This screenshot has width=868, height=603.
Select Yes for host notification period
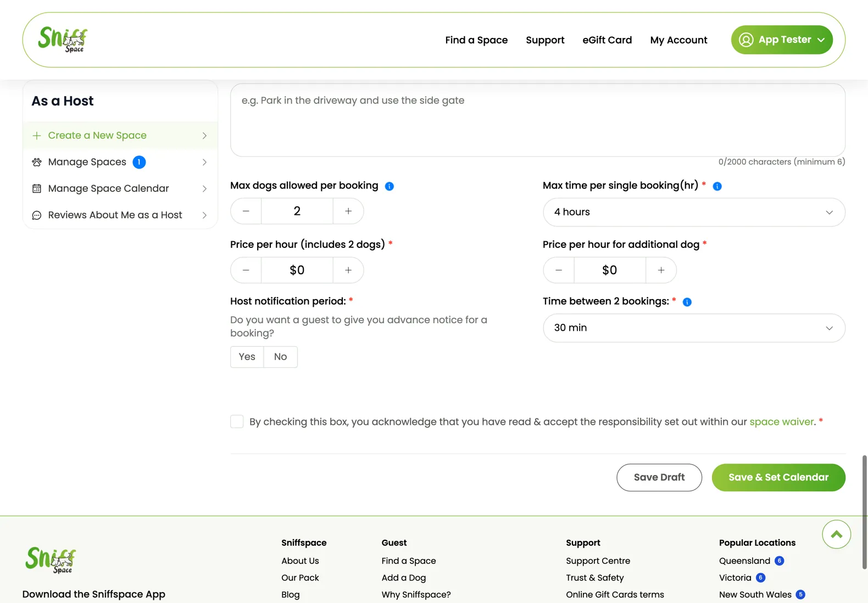coord(247,357)
